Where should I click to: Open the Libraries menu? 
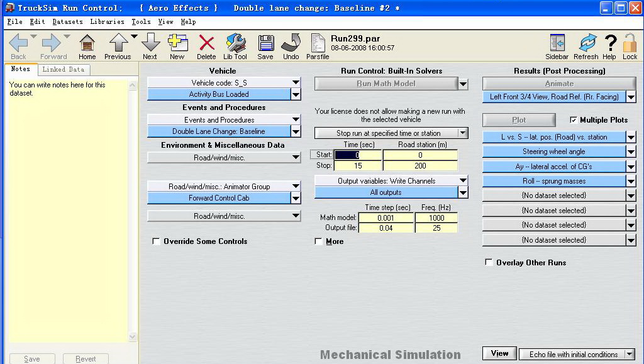pyautogui.click(x=107, y=22)
